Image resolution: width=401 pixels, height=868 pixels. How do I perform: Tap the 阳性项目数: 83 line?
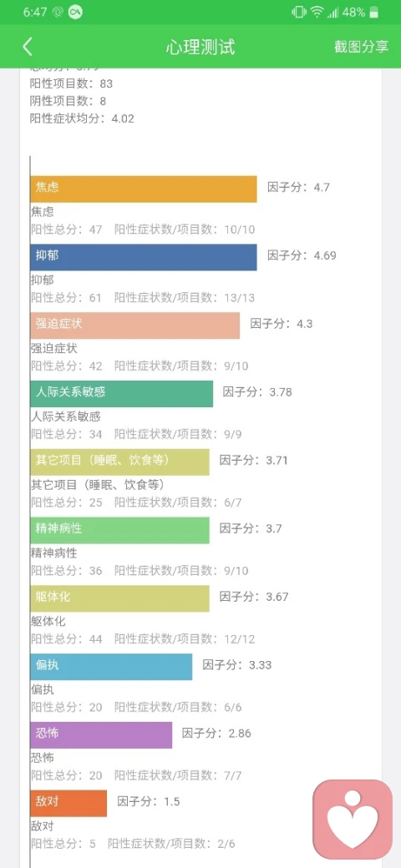click(x=72, y=83)
